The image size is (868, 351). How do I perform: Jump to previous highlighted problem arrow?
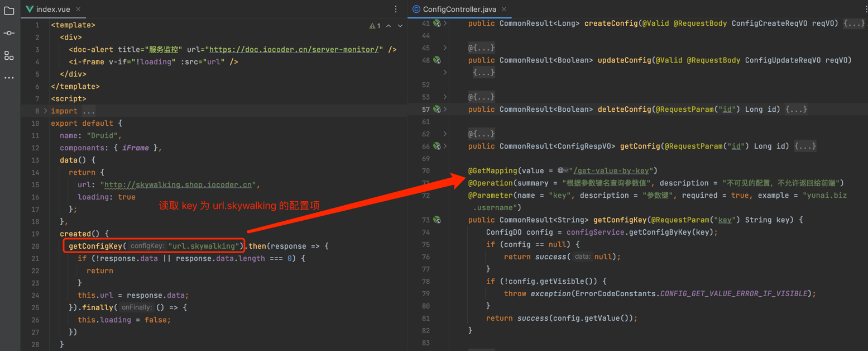click(x=389, y=26)
